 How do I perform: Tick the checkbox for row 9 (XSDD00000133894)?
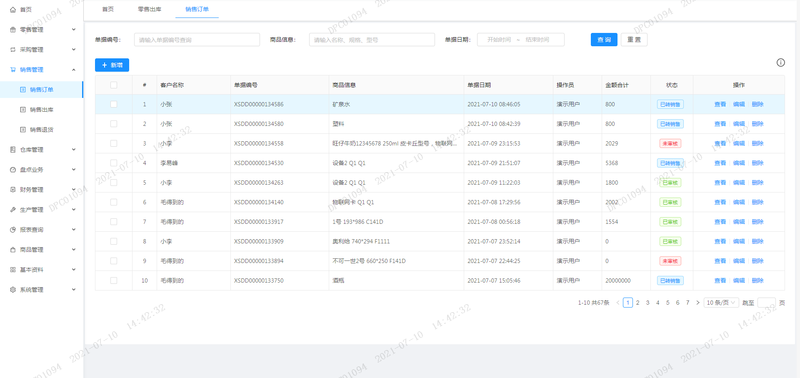pos(113,261)
